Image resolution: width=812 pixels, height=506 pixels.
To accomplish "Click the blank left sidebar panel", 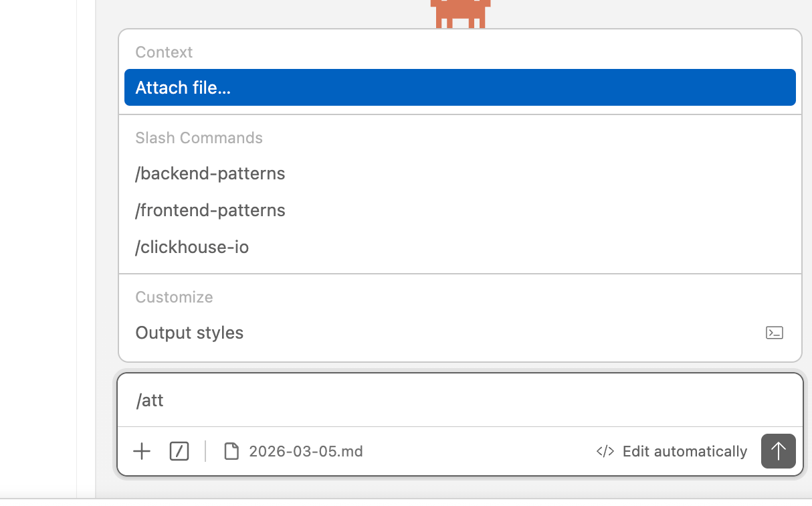I will [x=38, y=248].
